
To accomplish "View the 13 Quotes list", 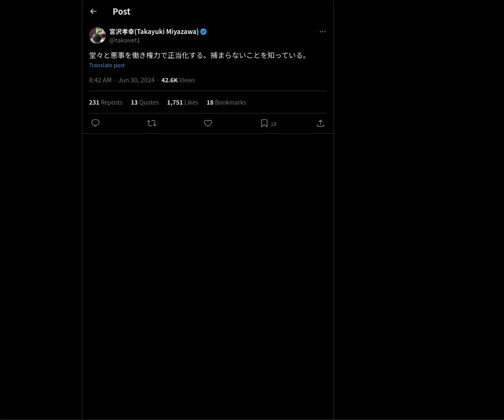I will point(145,102).
